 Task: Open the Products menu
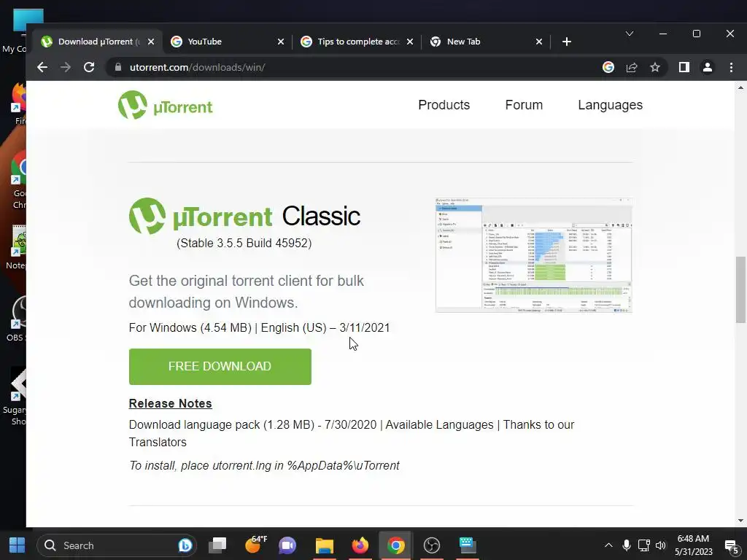click(444, 105)
